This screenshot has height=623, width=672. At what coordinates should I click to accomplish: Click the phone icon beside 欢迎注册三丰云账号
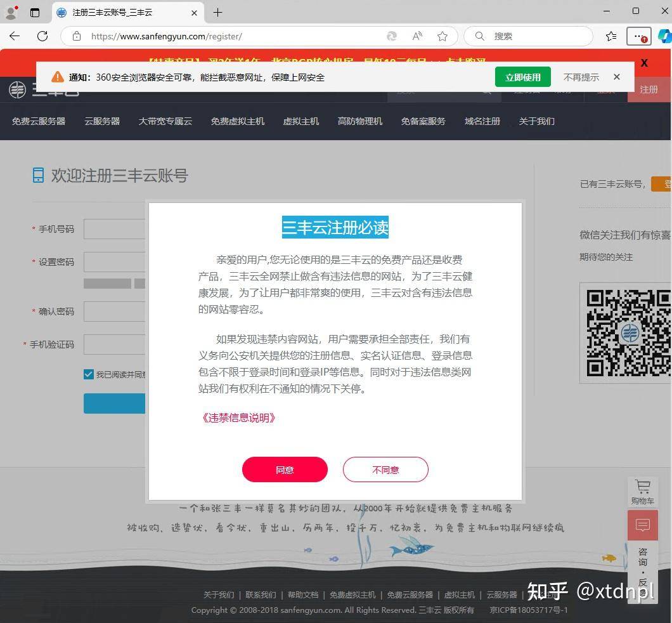coord(38,175)
